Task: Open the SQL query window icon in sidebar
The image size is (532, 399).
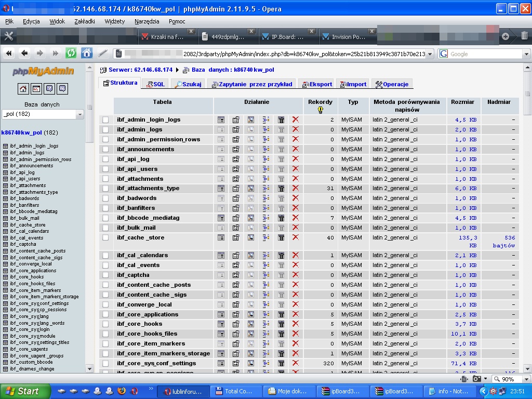Action: 36,89
